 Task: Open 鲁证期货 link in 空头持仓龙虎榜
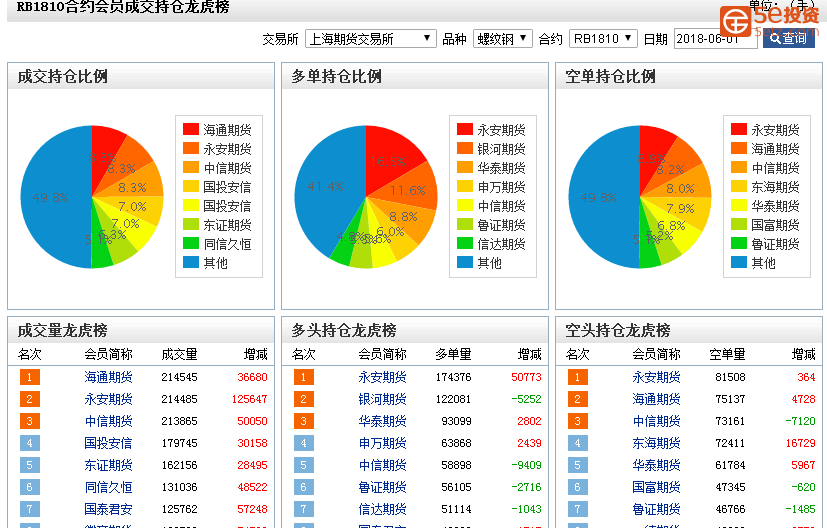657,509
